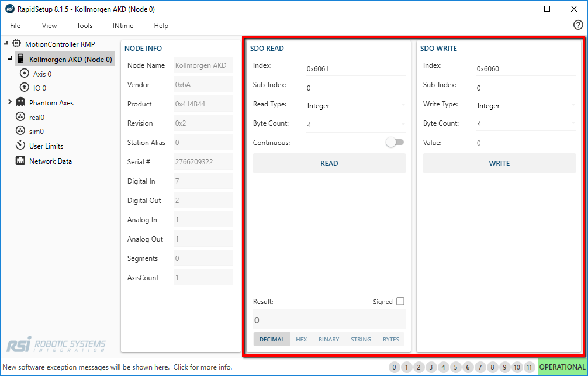This screenshot has width=588, height=376.
Task: Open the User Limits stopwatch icon
Action: (20, 145)
